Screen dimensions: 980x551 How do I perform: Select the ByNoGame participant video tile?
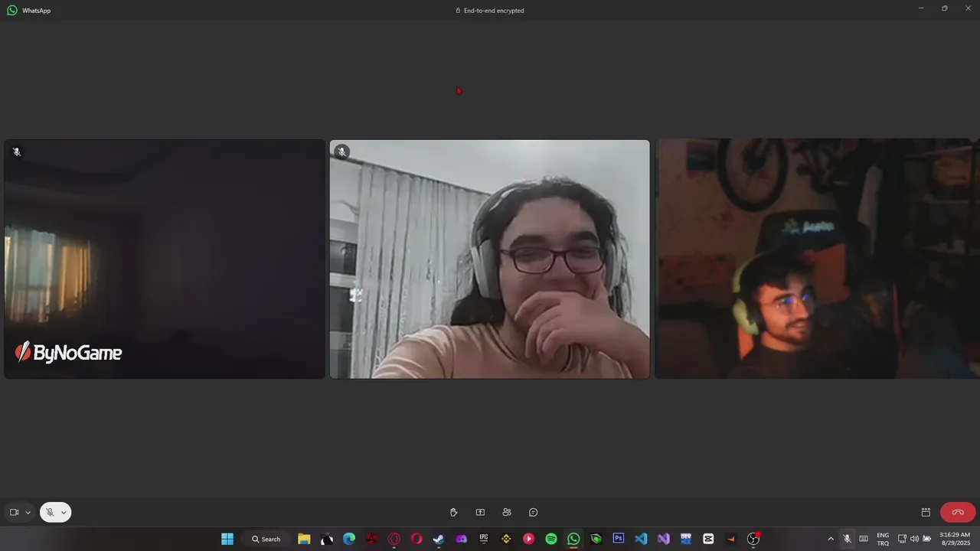tap(165, 259)
